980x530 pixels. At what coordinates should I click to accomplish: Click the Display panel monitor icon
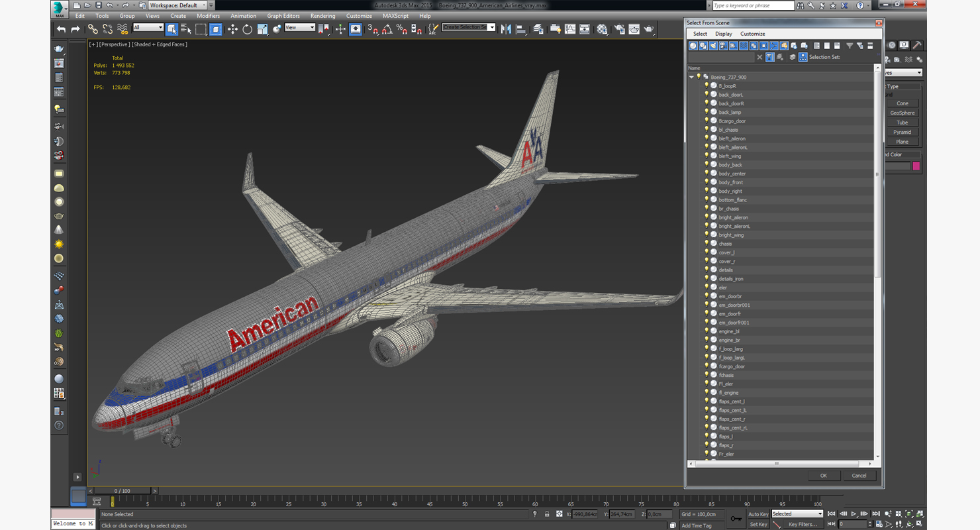[x=905, y=45]
